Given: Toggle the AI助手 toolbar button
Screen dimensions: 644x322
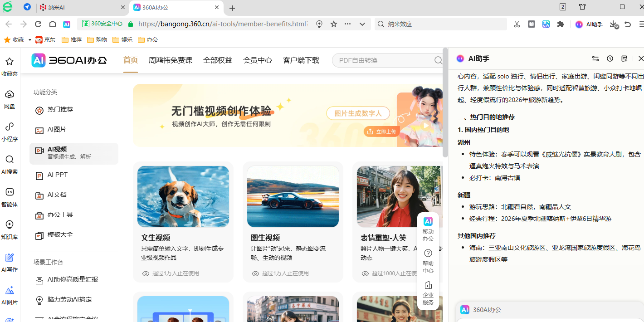Looking at the screenshot, I should [x=589, y=24].
